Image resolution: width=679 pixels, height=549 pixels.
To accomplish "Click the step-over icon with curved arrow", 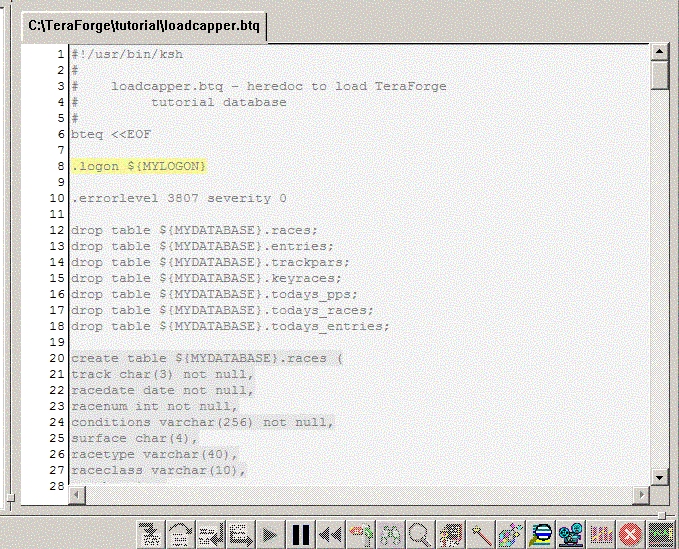I will (x=180, y=535).
